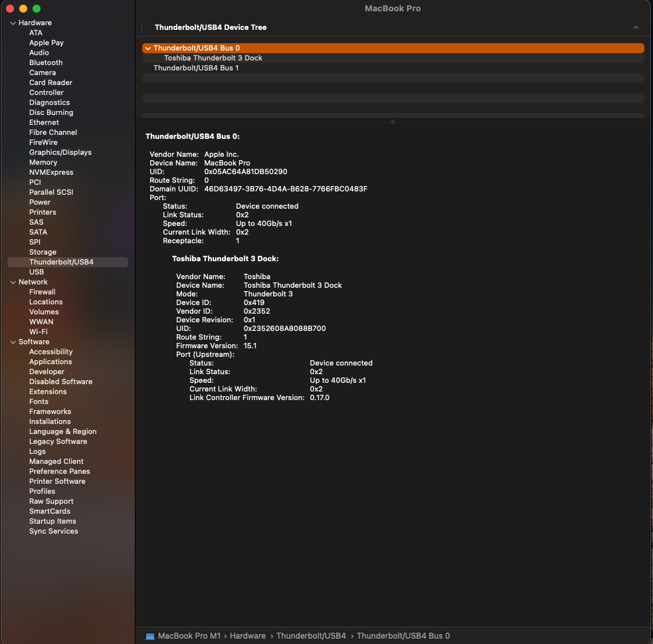Image resolution: width=653 pixels, height=644 pixels.
Task: Open Firewall under Network
Action: coord(42,292)
